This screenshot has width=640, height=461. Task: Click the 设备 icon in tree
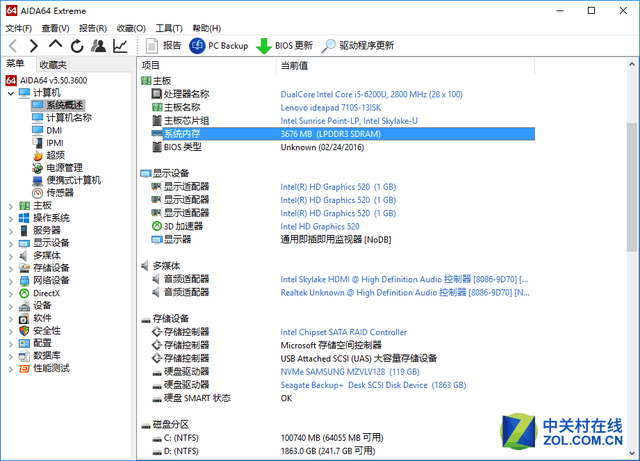pyautogui.click(x=24, y=306)
